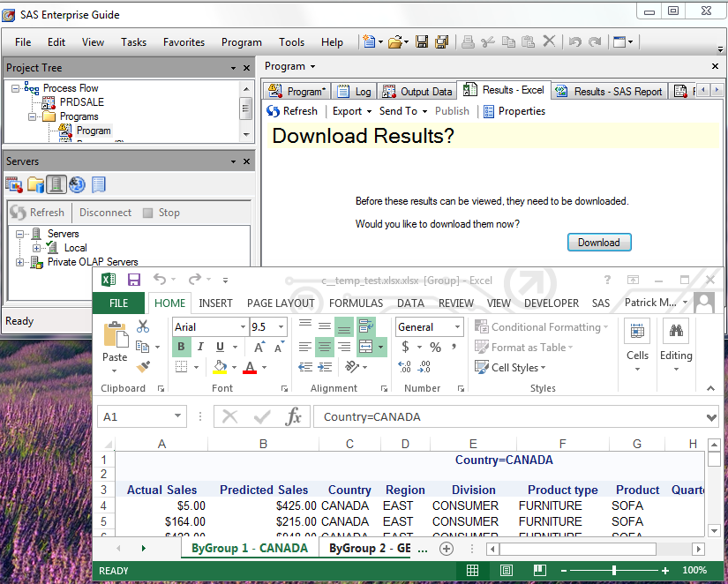Toggle Italic formatting in Excel

[x=201, y=347]
